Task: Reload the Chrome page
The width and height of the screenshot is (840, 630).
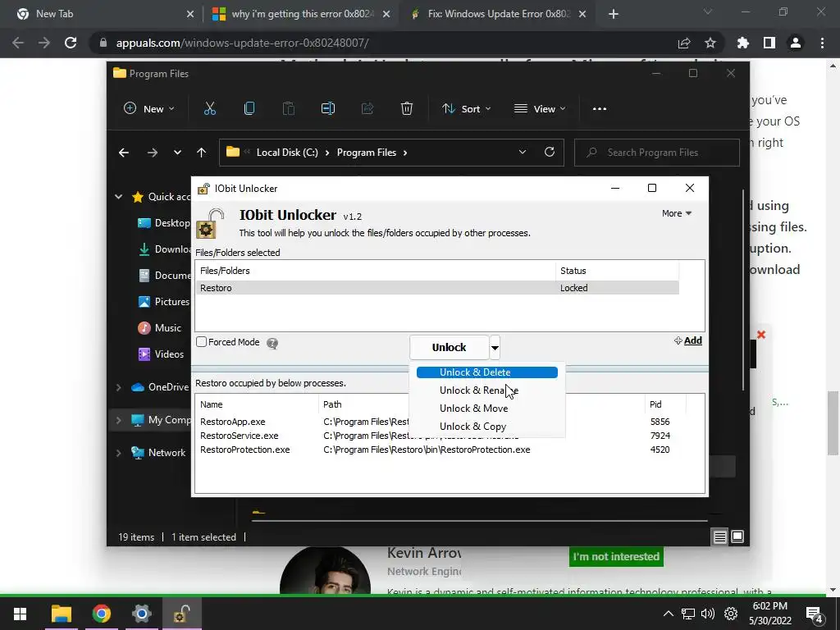Action: 71,43
